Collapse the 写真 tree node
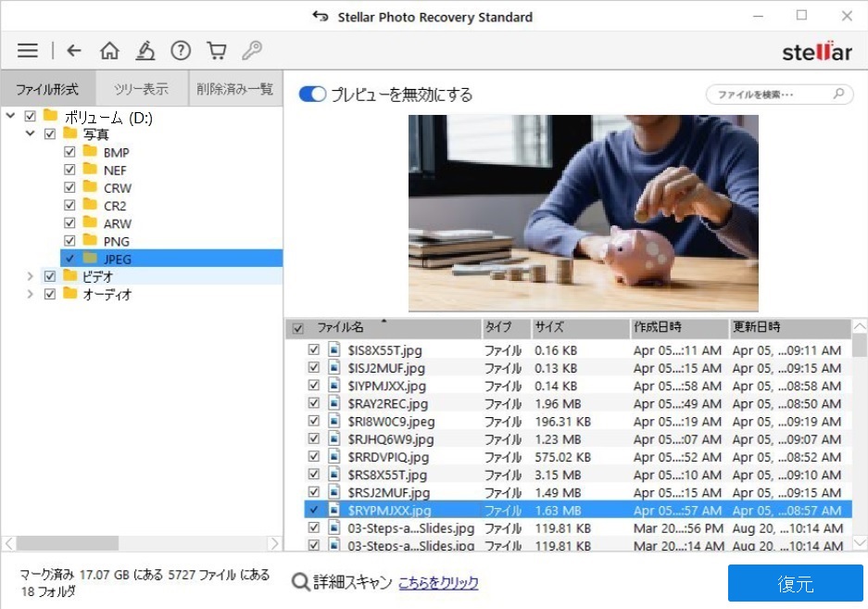 pos(30,133)
